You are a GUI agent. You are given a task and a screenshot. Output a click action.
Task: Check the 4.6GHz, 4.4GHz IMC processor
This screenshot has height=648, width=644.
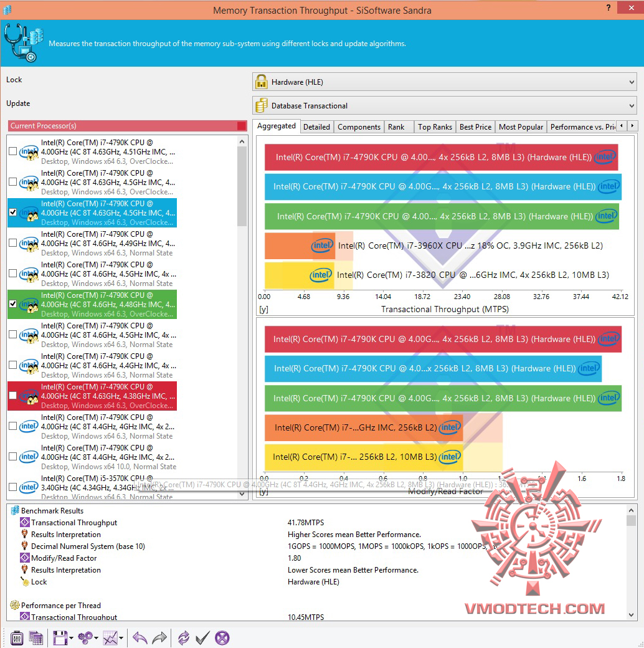tap(13, 365)
